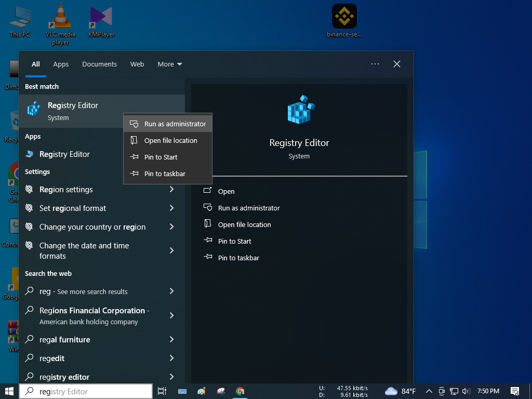
Task: Click the network speed U/D meter
Action: [343, 392]
